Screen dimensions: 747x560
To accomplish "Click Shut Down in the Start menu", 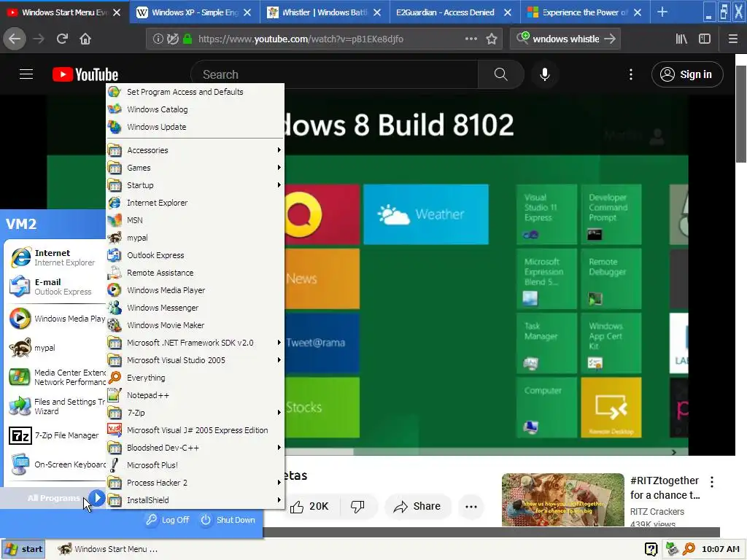I will [228, 520].
